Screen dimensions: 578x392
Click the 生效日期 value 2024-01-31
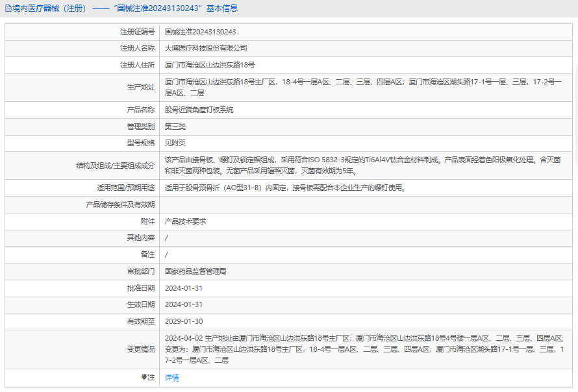(184, 304)
